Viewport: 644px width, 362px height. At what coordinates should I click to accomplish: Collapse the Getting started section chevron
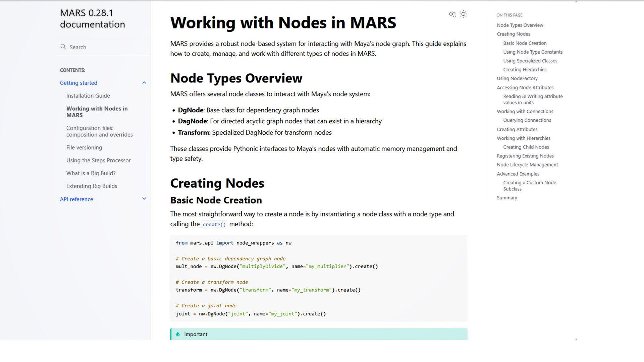pos(144,83)
